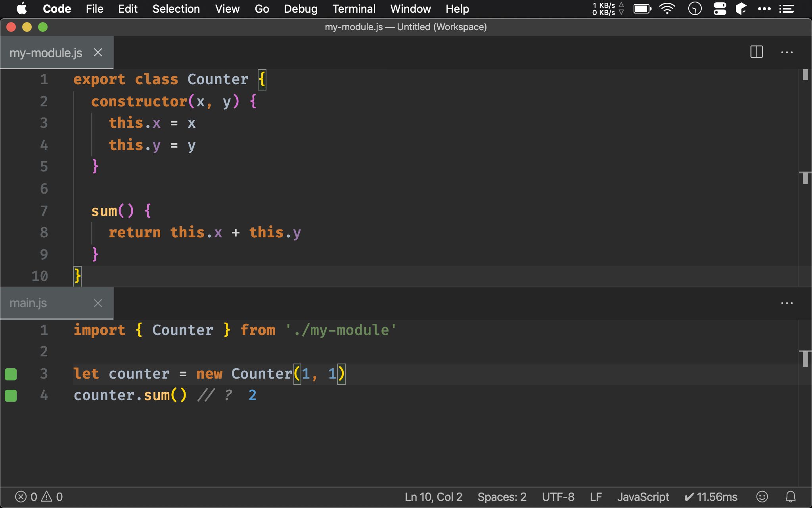Open notifications bell in status bar
Image resolution: width=812 pixels, height=508 pixels.
click(791, 497)
